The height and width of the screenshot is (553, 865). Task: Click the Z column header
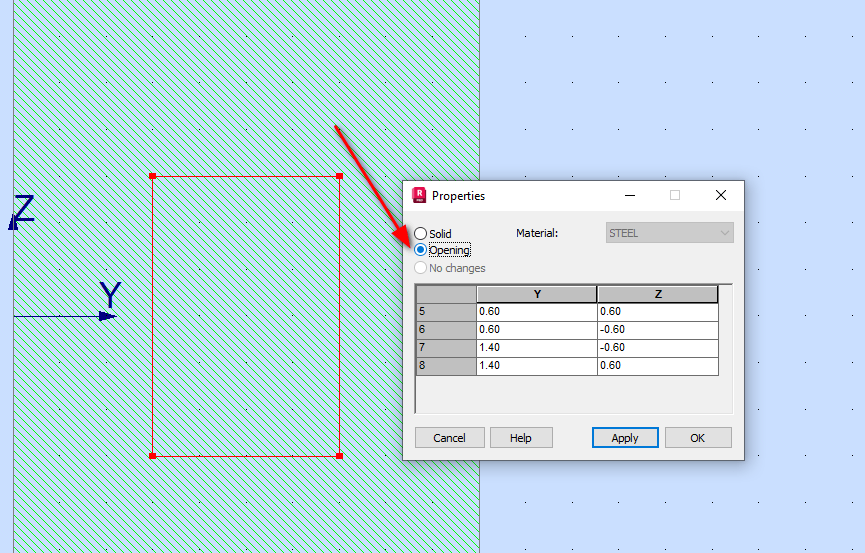(658, 294)
